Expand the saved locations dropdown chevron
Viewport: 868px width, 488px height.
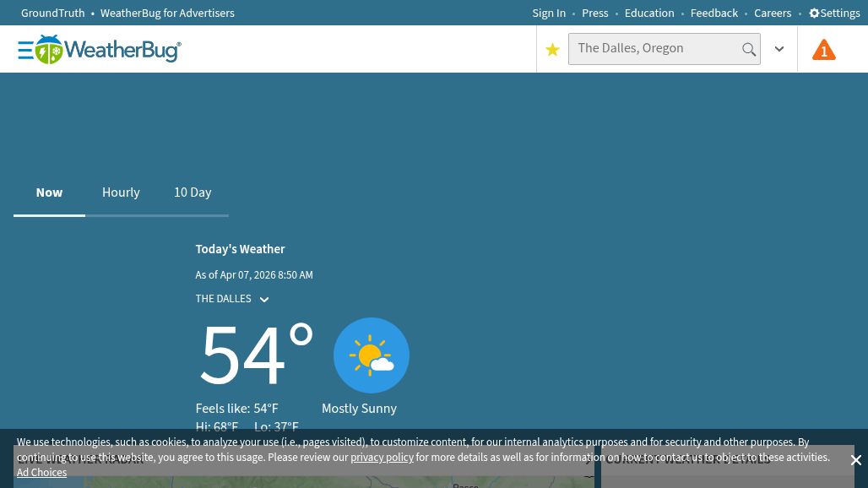(x=779, y=50)
